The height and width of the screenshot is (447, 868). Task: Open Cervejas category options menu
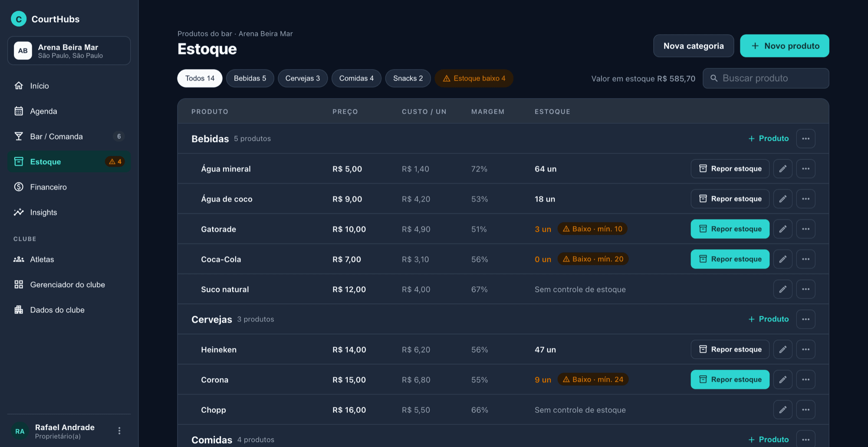pyautogui.click(x=806, y=319)
